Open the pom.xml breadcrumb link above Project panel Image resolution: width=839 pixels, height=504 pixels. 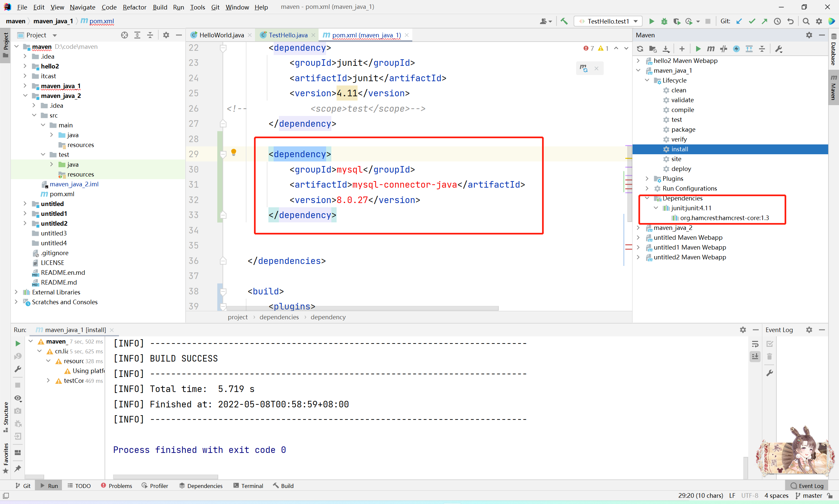(101, 21)
